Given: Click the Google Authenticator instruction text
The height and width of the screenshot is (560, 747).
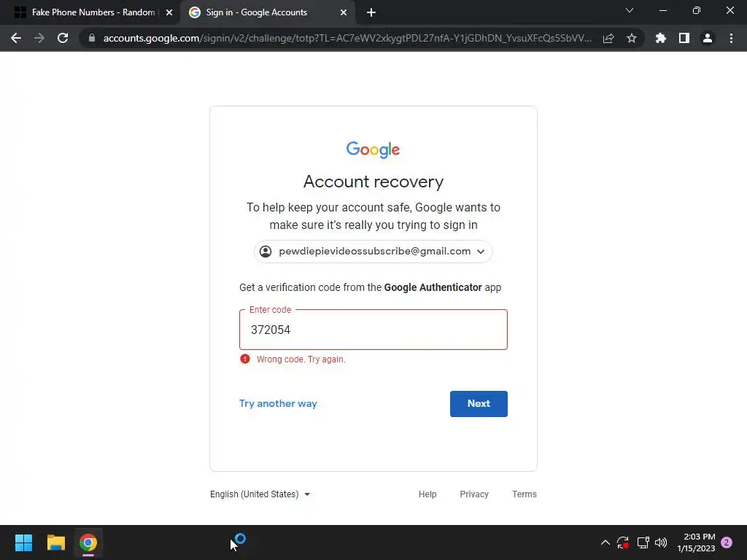Looking at the screenshot, I should [370, 287].
